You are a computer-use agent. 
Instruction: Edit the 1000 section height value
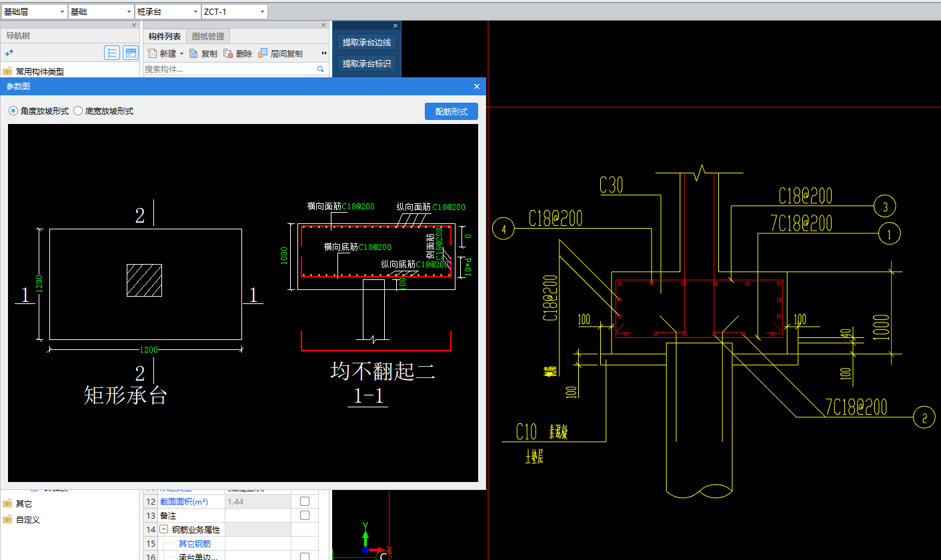[284, 257]
